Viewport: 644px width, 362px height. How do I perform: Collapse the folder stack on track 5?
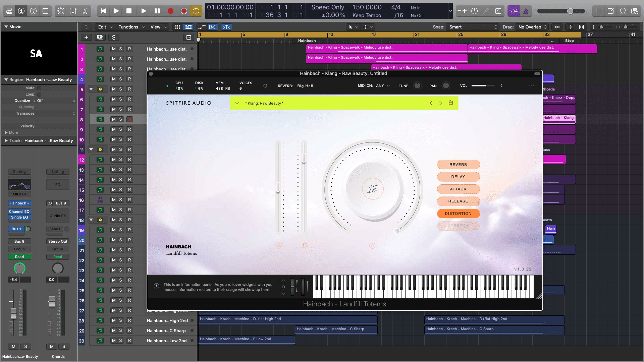(91, 89)
